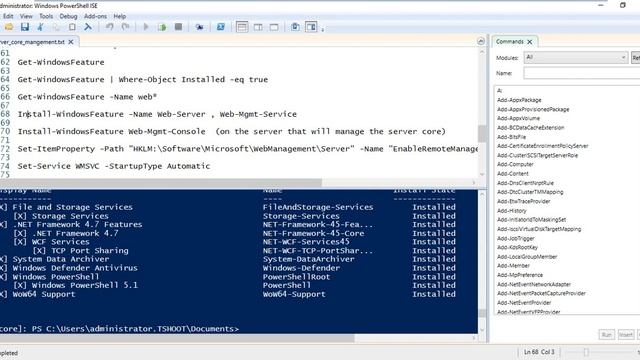640x360 pixels.
Task: Open the Edit menu
Action: coord(8,16)
